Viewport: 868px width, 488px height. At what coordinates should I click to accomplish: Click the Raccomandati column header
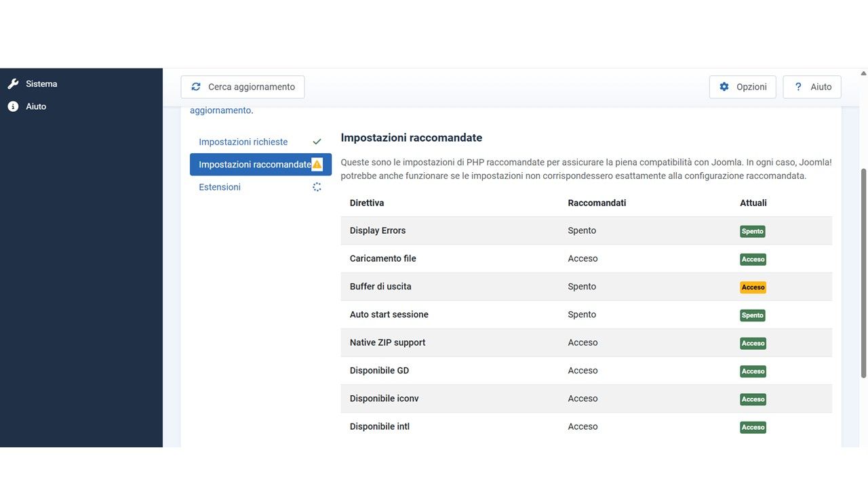pos(597,203)
